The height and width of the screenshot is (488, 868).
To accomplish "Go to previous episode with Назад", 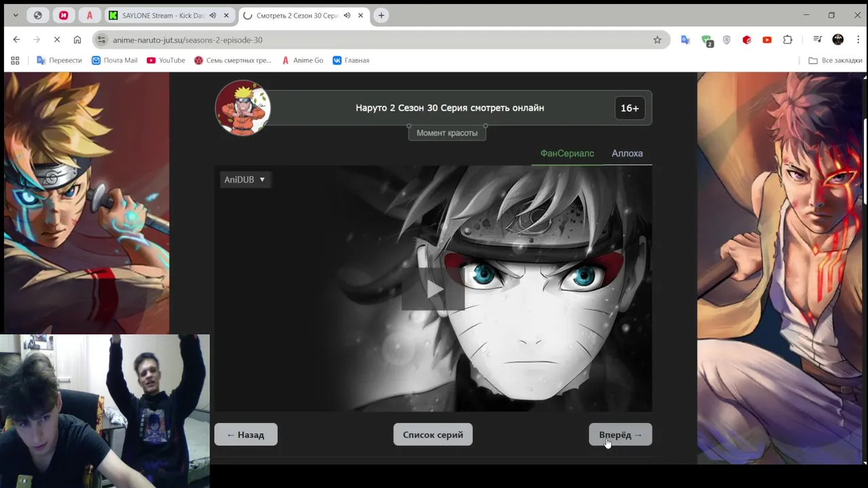I will 245,434.
